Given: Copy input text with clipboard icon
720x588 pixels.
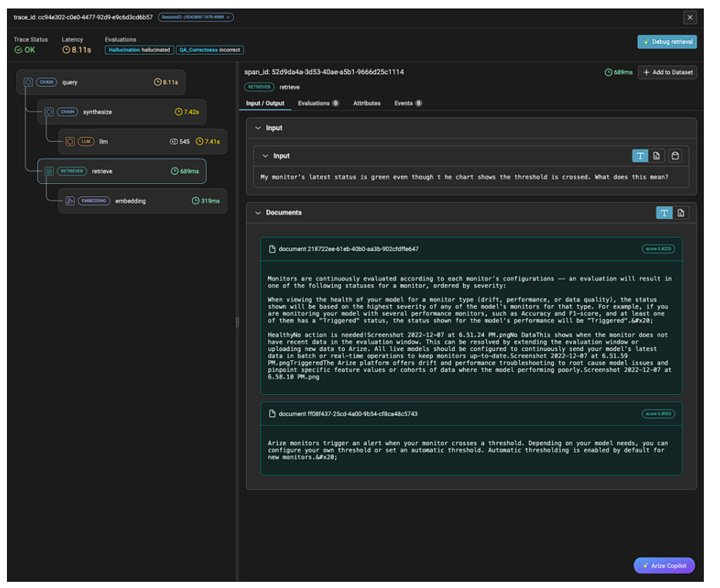Looking at the screenshot, I should [x=675, y=155].
